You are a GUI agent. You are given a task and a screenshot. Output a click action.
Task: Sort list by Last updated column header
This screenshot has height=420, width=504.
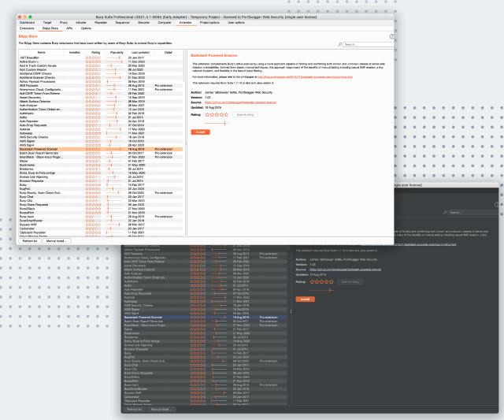coord(140,52)
